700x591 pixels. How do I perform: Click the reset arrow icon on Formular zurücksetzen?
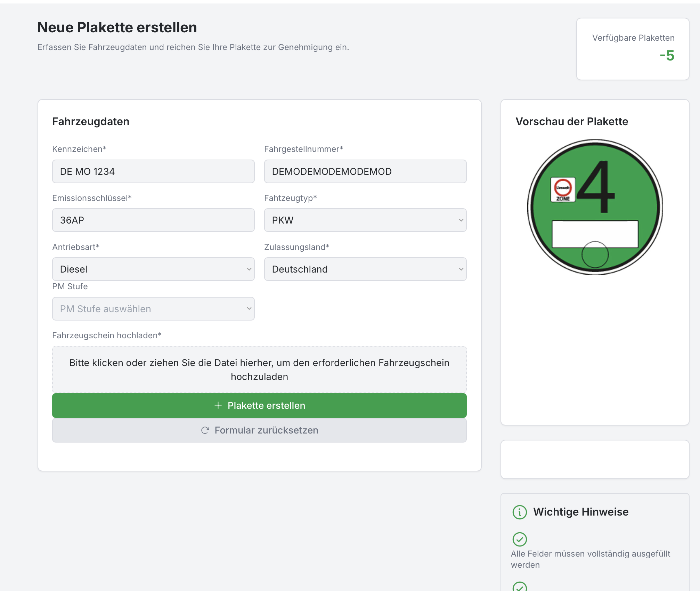(x=205, y=430)
